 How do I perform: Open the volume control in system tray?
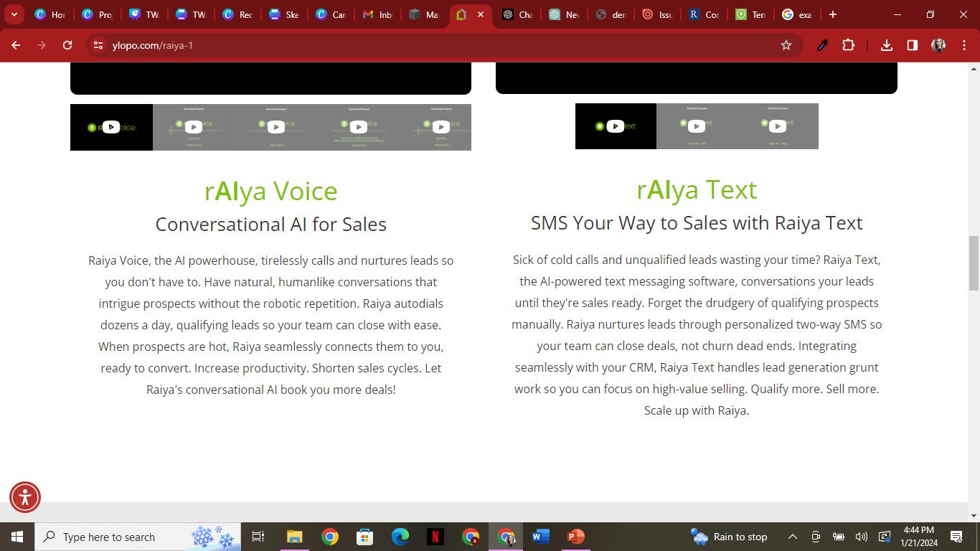click(x=862, y=537)
